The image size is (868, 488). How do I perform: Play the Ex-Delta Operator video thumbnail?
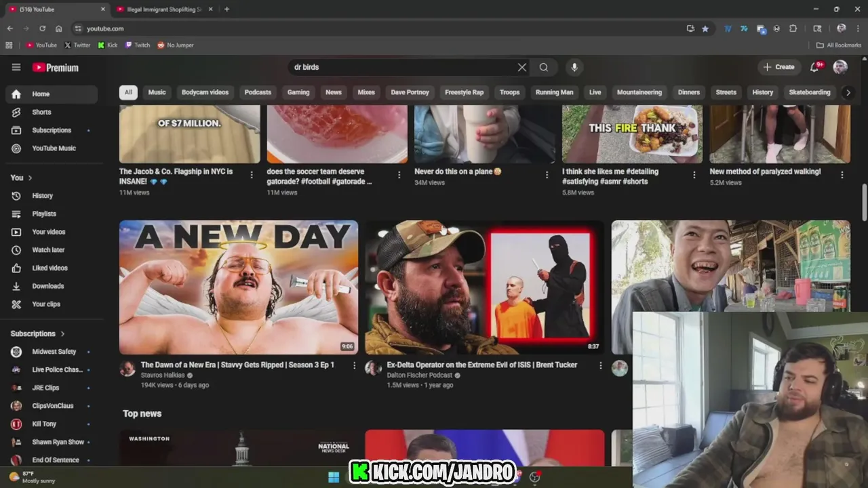[484, 287]
